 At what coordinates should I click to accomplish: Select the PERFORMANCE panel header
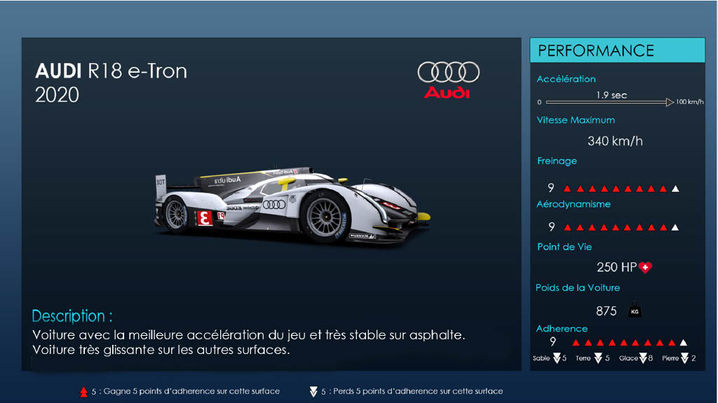617,50
